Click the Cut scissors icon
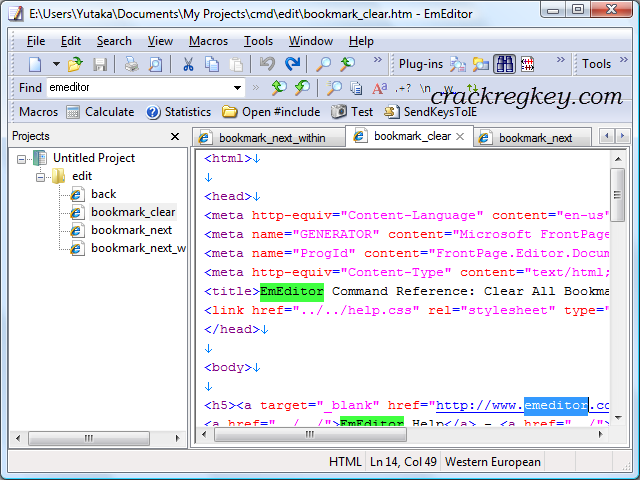The image size is (640, 480). [x=188, y=64]
